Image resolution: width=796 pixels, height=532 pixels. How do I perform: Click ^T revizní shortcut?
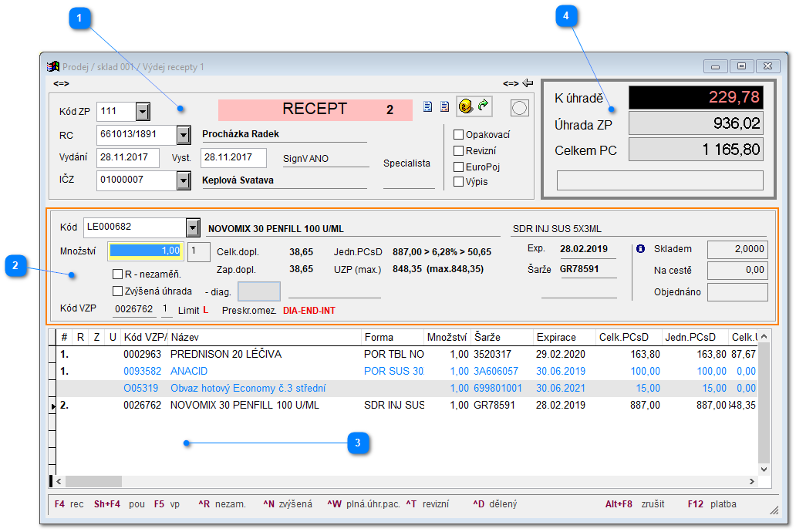pos(427,504)
